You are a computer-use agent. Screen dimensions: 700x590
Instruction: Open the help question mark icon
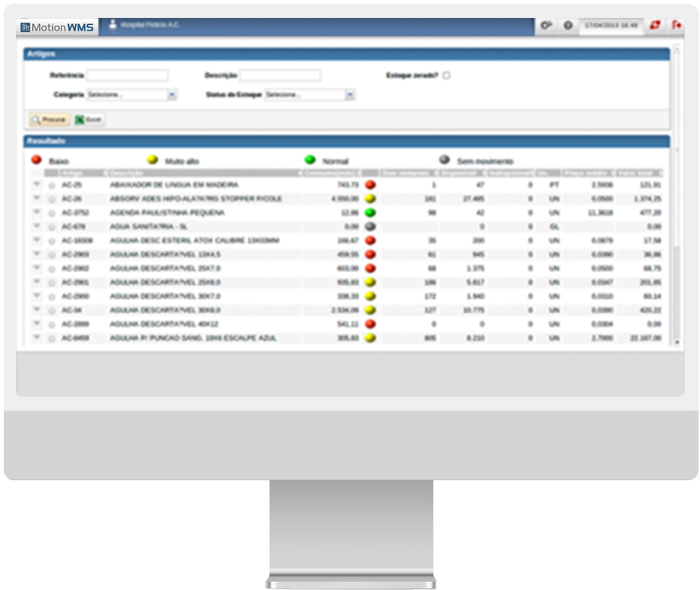(568, 26)
